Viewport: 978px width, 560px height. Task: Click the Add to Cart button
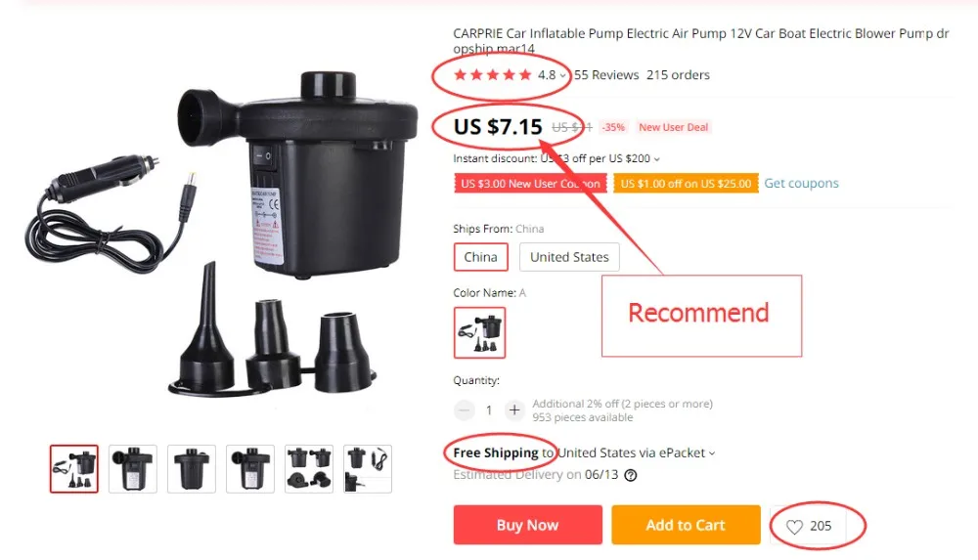pos(687,525)
